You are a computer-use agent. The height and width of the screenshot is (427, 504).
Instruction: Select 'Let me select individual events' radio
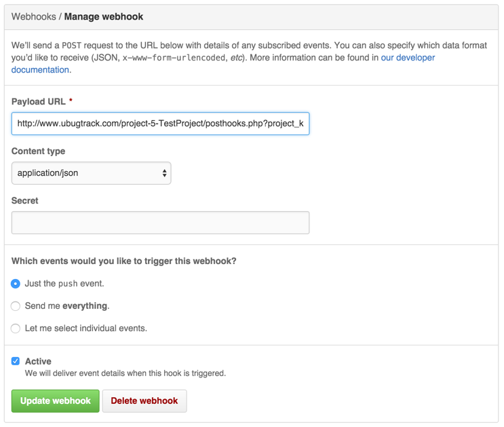[x=16, y=329]
